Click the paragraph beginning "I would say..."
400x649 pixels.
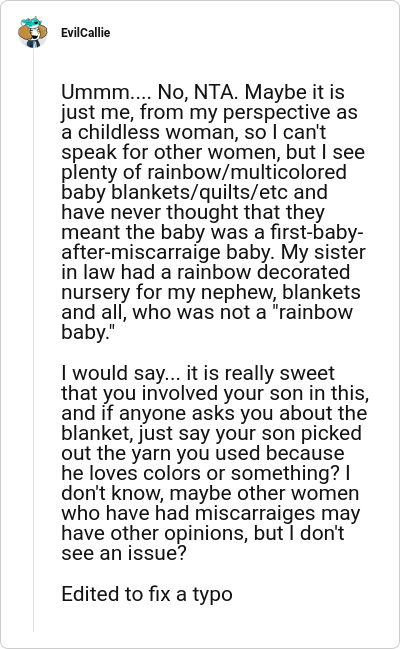pyautogui.click(x=215, y=463)
